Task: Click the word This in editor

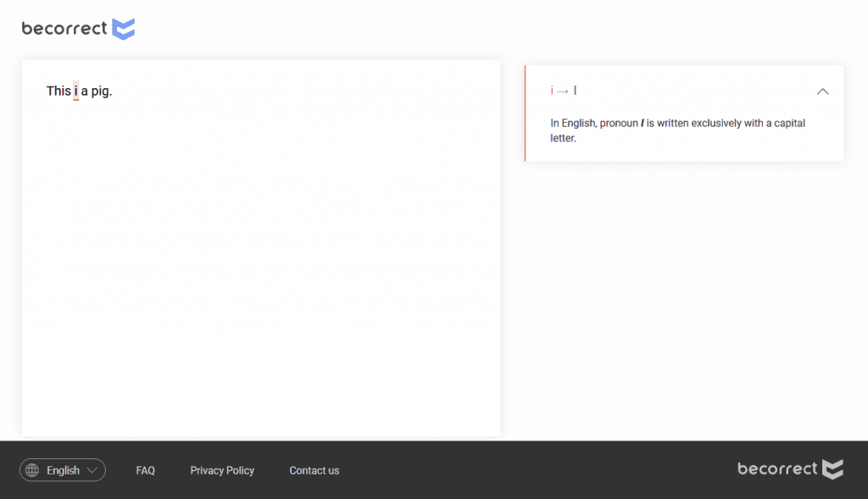Action: coord(58,91)
